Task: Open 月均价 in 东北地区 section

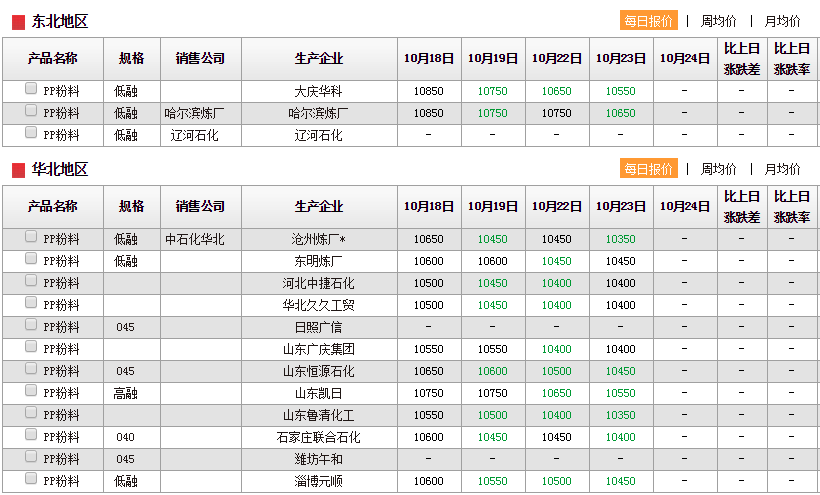Action: pos(782,21)
